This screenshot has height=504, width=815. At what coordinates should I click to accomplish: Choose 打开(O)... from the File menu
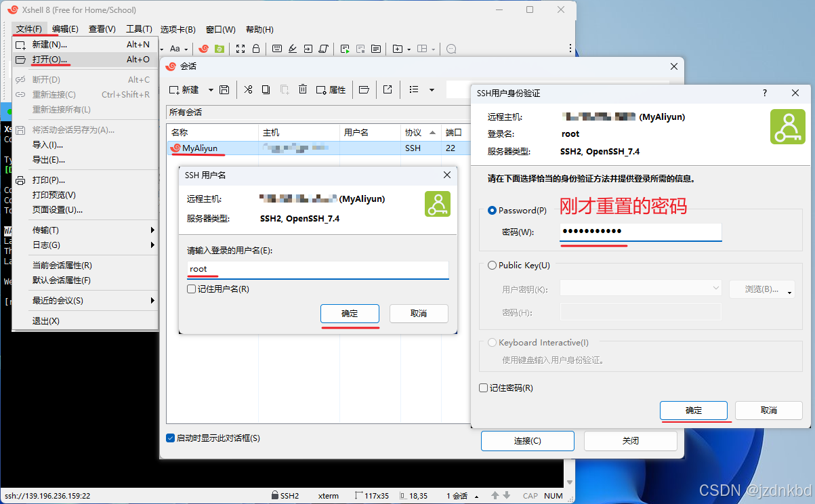(x=85, y=60)
